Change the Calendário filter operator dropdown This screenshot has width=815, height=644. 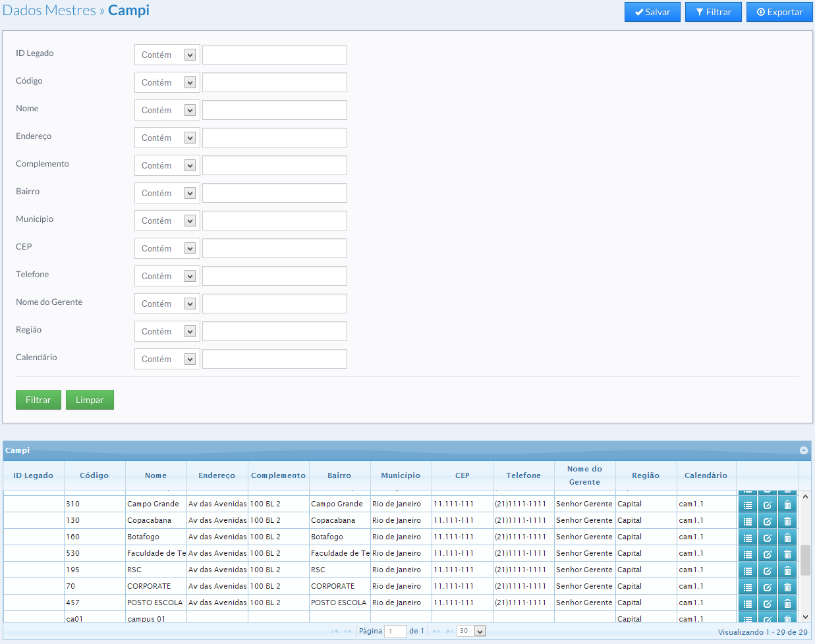tap(167, 359)
